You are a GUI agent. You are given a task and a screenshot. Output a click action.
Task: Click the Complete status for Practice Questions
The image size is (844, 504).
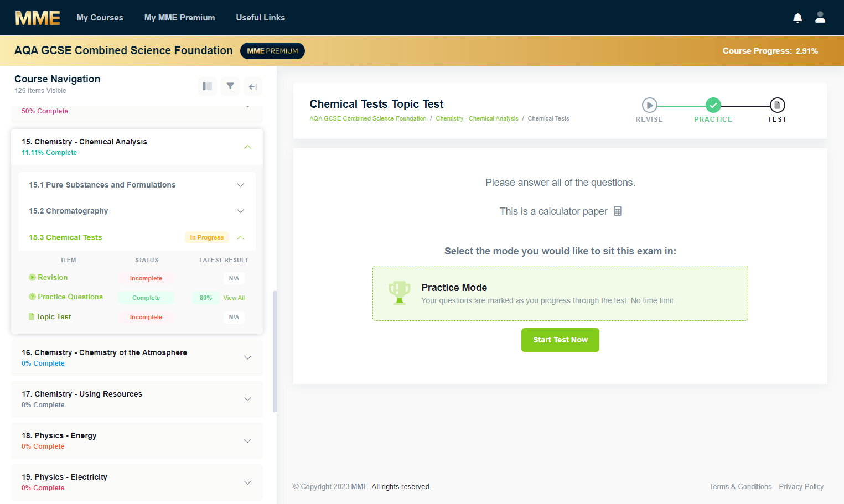[146, 298]
